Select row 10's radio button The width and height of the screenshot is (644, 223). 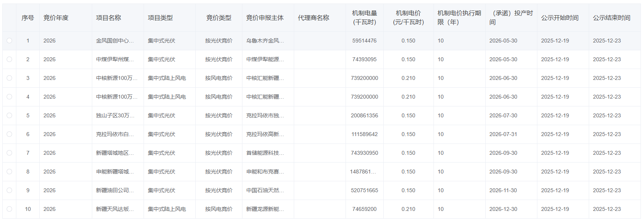click(x=9, y=209)
